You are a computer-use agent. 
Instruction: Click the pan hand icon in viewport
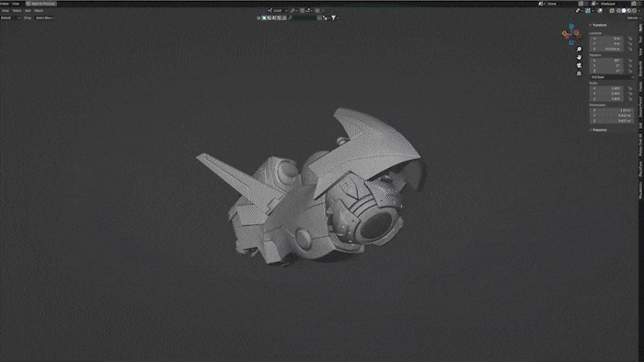[579, 57]
